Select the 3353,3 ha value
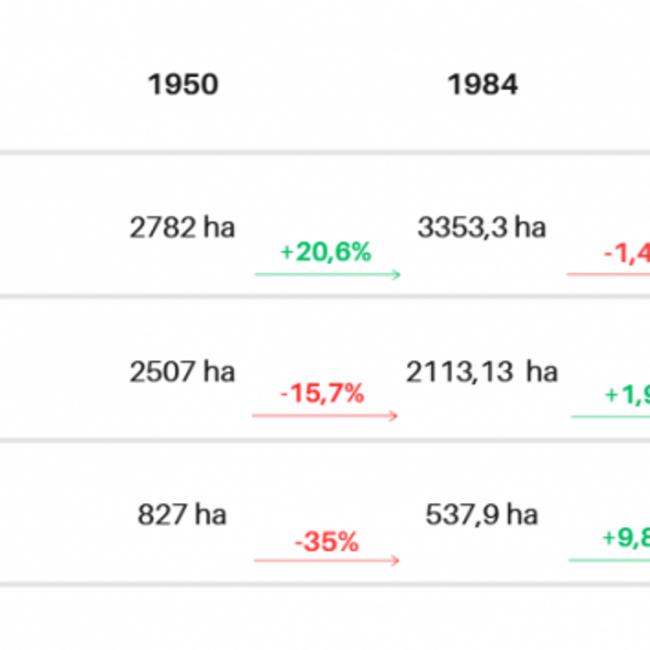Screen dimensions: 650x650 click(482, 228)
